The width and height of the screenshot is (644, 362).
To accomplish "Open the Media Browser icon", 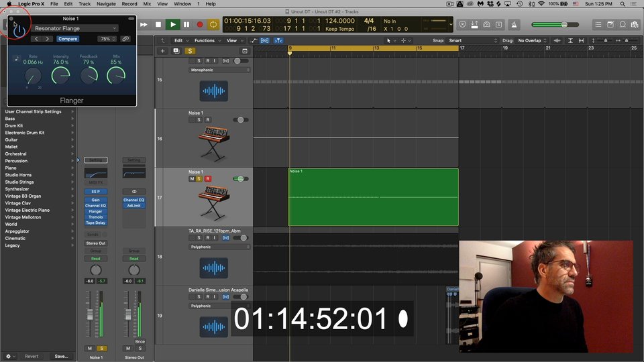I will (635, 25).
